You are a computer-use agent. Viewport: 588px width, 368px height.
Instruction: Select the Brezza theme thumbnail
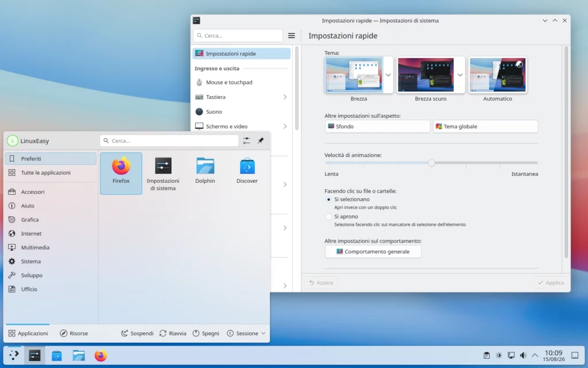pyautogui.click(x=354, y=75)
